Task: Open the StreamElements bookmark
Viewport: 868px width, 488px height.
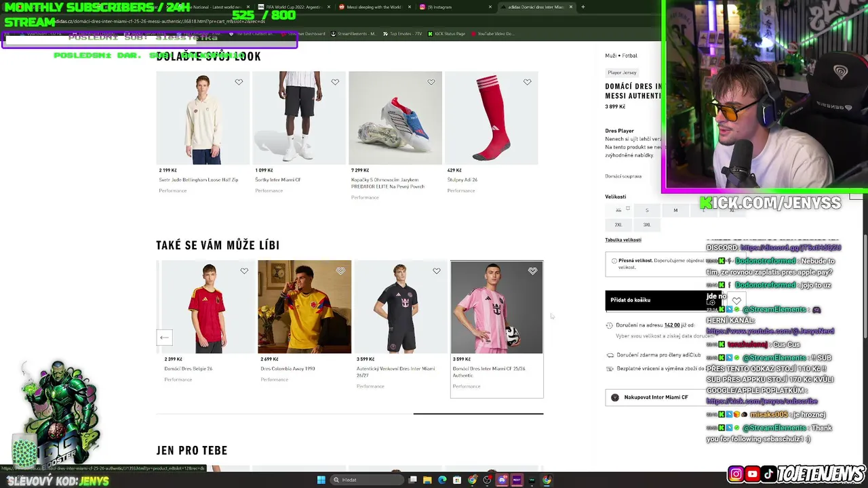Action: [x=353, y=33]
